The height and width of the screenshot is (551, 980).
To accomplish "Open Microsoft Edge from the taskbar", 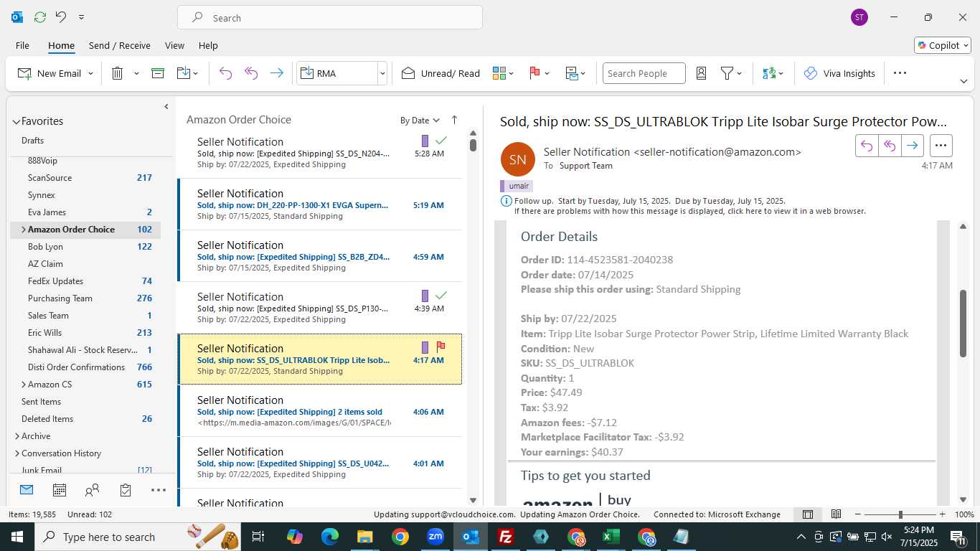I will (330, 537).
